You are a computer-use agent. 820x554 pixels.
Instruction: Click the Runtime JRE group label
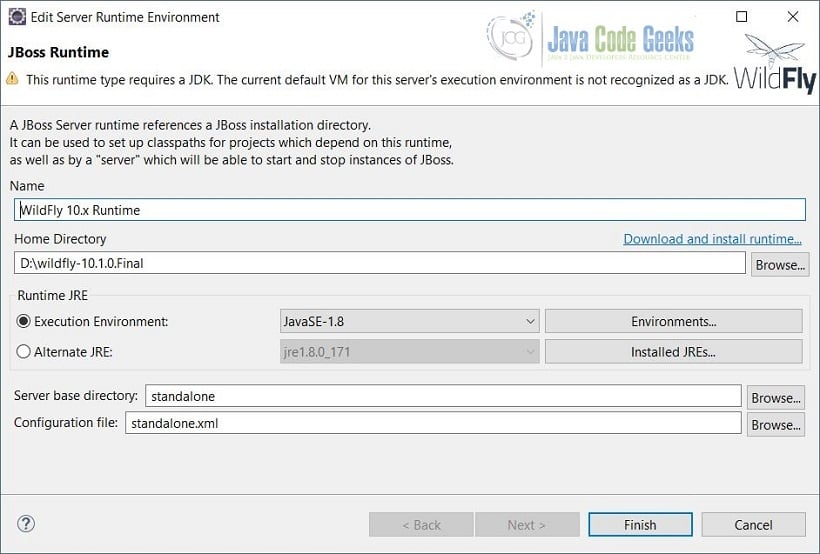[52, 295]
